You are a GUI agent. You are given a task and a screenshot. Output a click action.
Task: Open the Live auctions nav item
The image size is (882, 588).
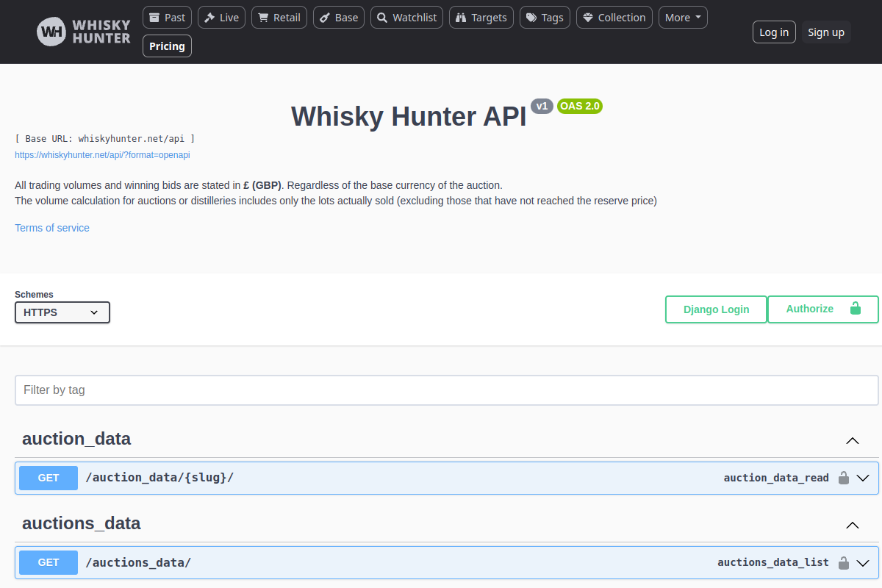tap(222, 18)
